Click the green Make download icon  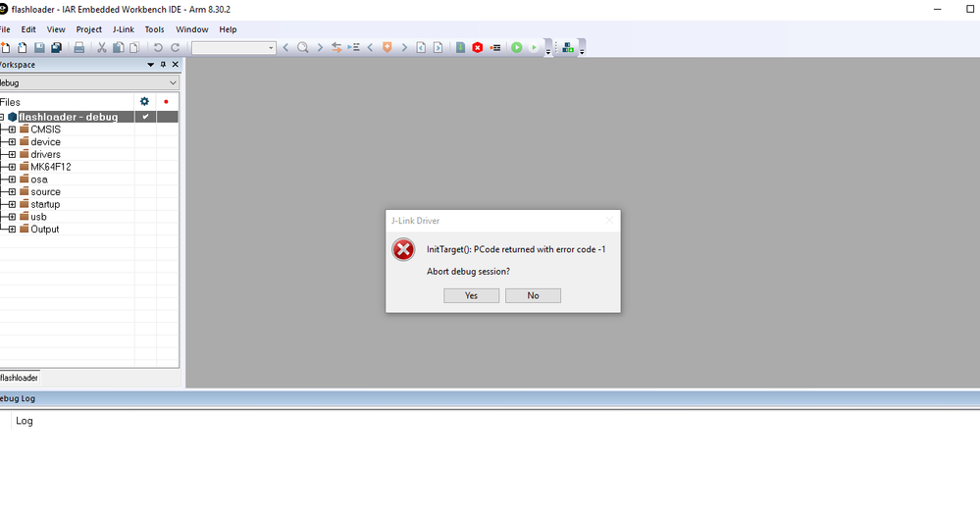click(461, 47)
